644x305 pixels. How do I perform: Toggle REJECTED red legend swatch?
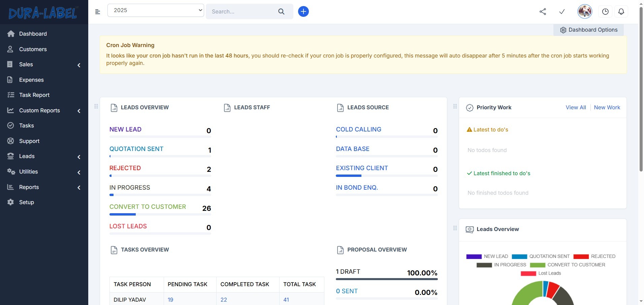tap(581, 257)
